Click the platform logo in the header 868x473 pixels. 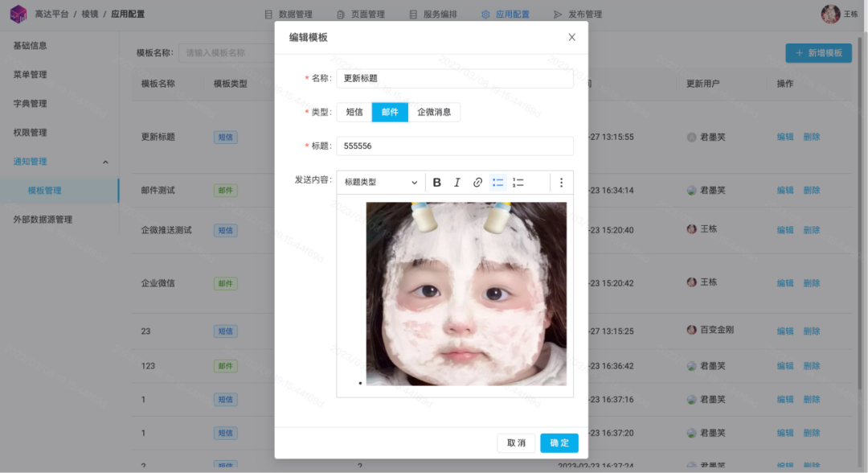tap(18, 14)
